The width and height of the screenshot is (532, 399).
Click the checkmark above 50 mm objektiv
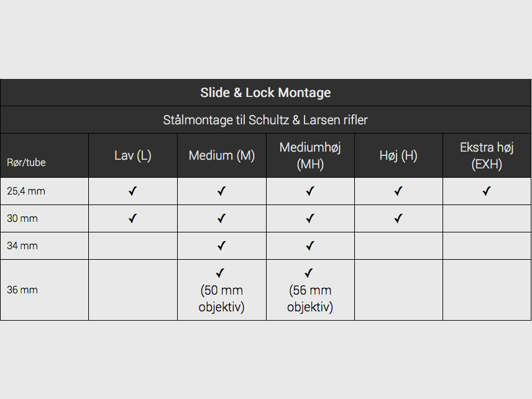point(220,273)
